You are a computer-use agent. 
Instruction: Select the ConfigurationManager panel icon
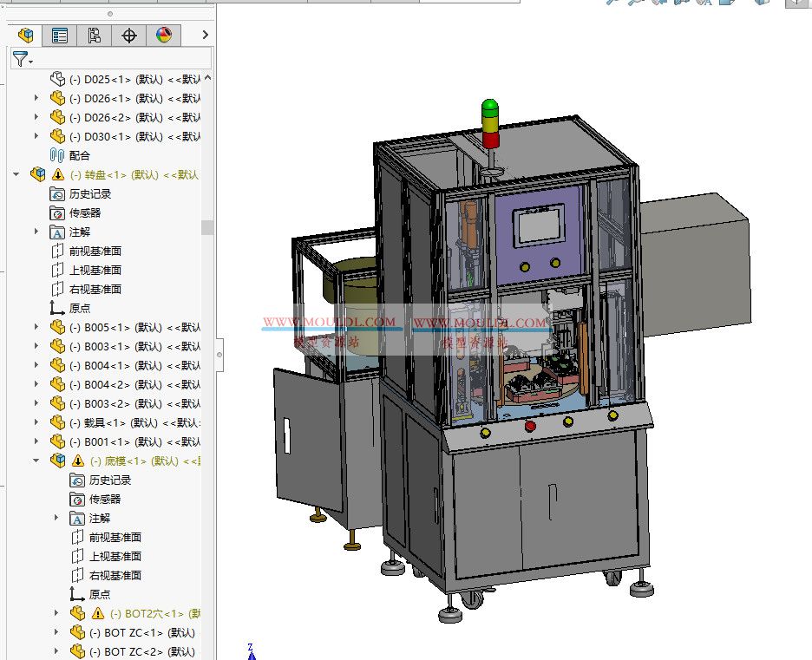click(x=95, y=35)
